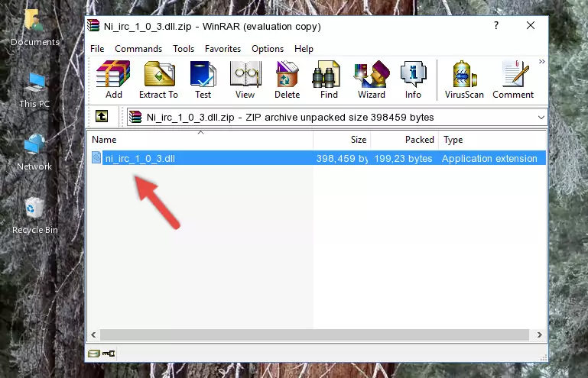Screen dimensions: 588x378
Task: Open the Comment tool
Action: coord(513,79)
